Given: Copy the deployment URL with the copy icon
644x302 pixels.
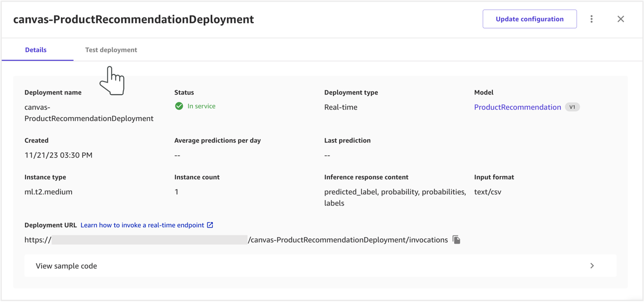Looking at the screenshot, I should point(456,240).
